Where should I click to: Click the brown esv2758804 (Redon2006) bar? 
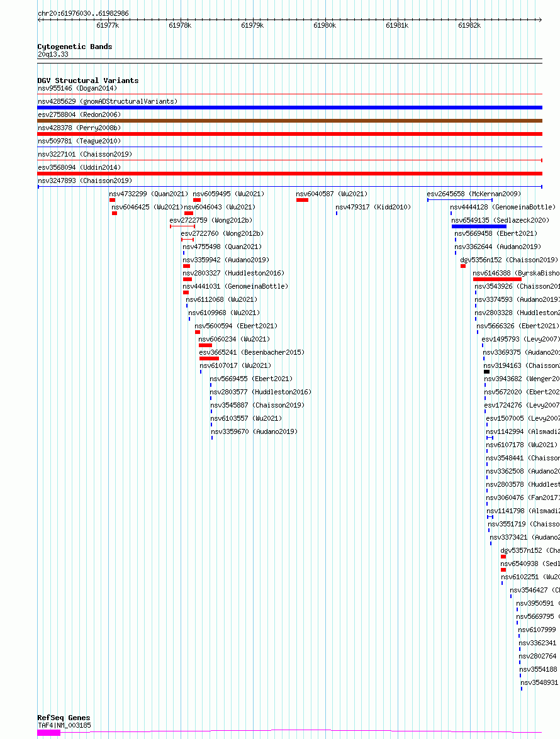click(x=290, y=121)
